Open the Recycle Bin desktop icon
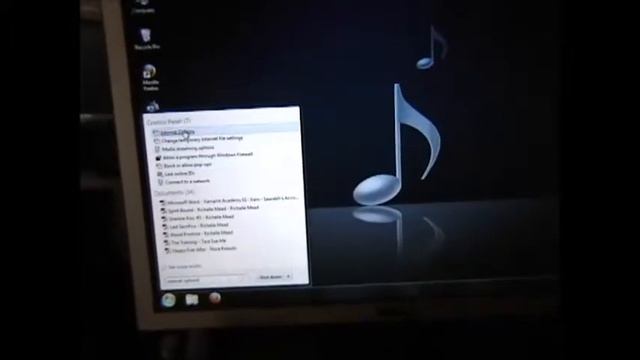Image resolution: width=640 pixels, height=360 pixels. point(146,39)
